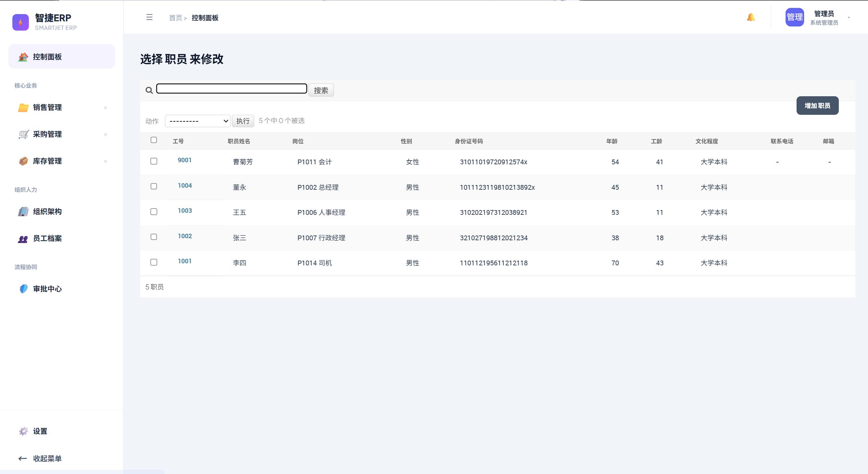
Task: Open employee record 1003
Action: click(x=185, y=211)
